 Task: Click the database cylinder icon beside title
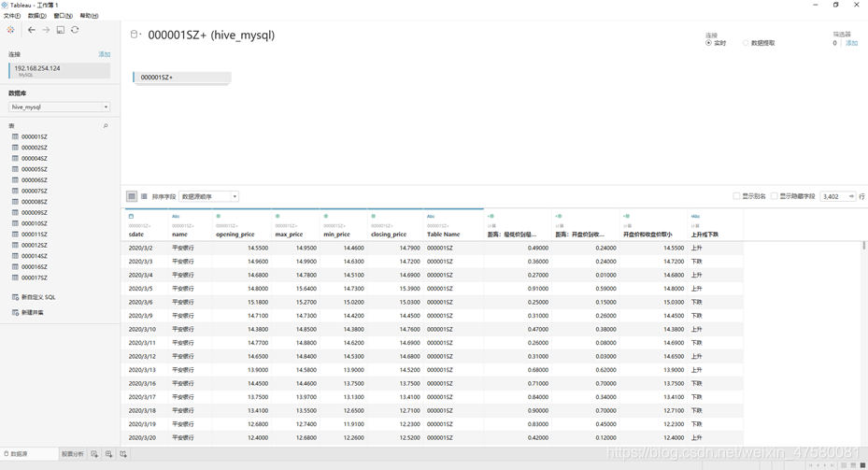(134, 35)
